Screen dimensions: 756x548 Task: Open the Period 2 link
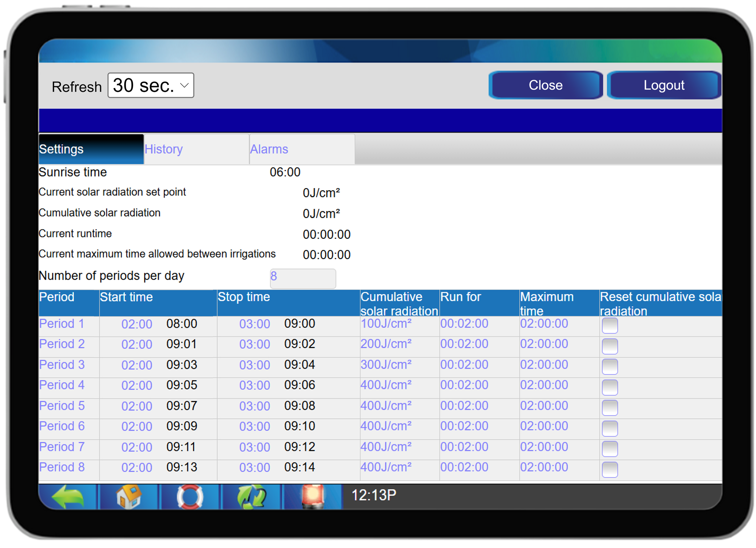tap(62, 344)
